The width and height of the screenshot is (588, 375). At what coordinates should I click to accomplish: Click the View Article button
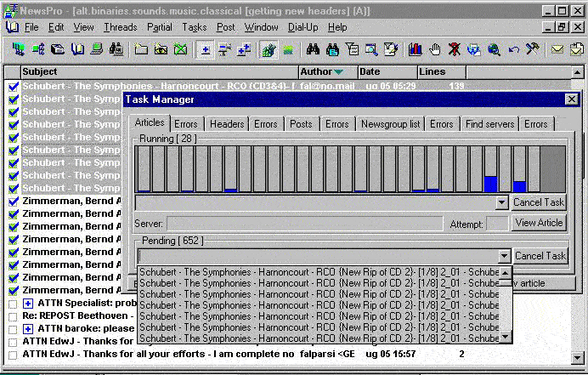[539, 223]
